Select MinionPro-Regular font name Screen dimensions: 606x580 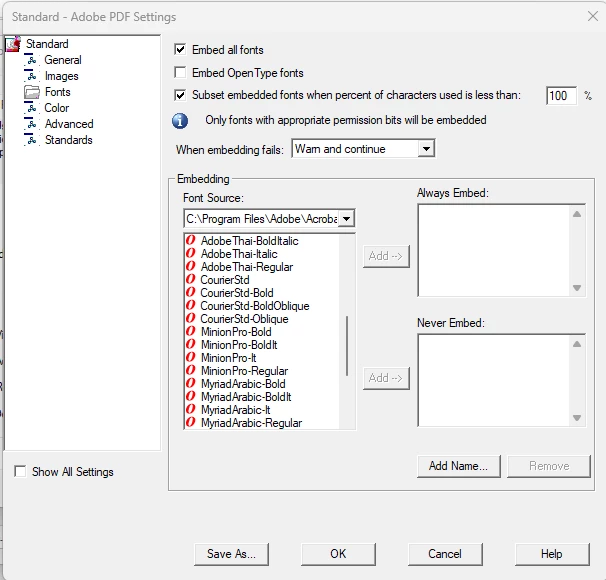tap(244, 371)
